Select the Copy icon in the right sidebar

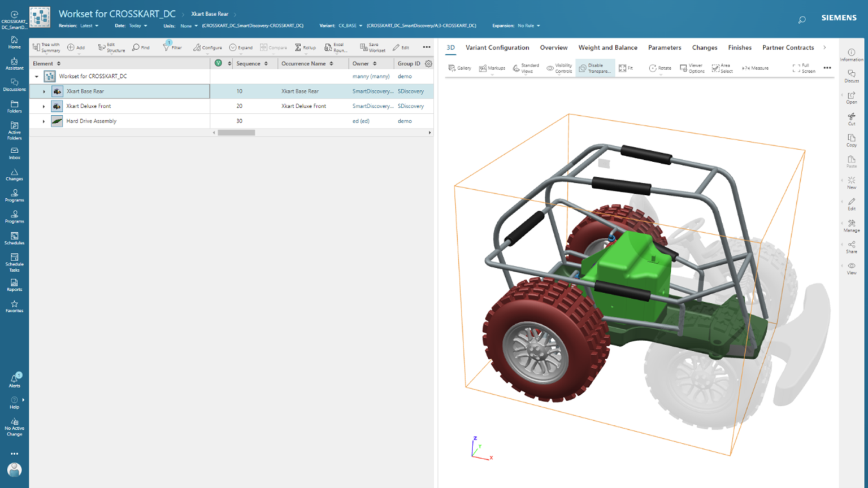click(851, 140)
